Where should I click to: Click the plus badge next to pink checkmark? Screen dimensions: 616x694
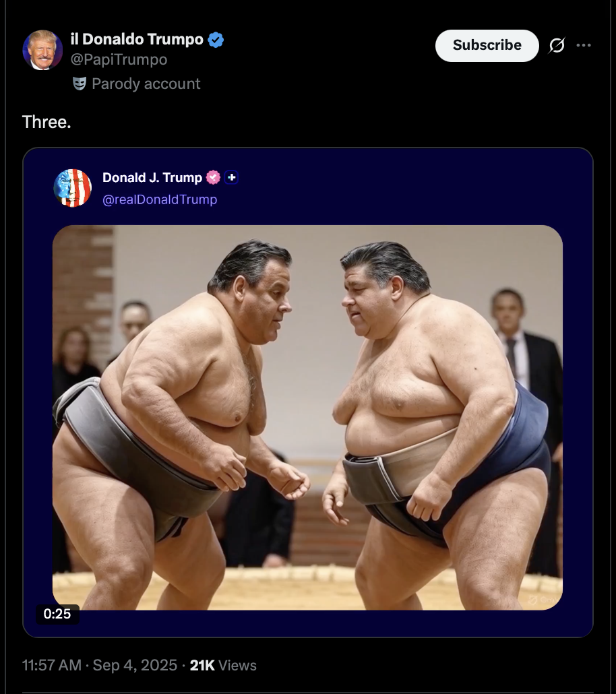[x=231, y=177]
